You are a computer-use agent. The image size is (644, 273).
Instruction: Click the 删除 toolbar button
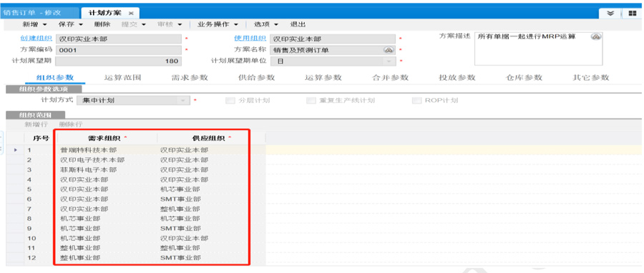coord(102,24)
